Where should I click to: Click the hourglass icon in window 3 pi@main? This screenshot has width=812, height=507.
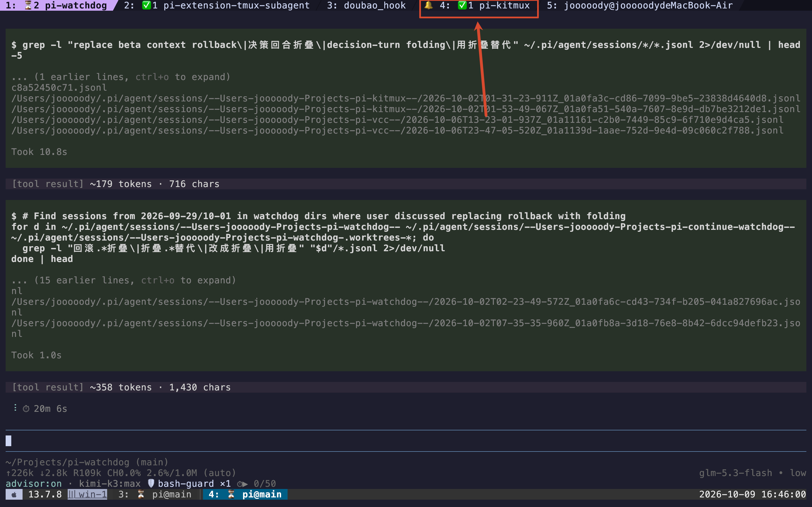coord(141,494)
